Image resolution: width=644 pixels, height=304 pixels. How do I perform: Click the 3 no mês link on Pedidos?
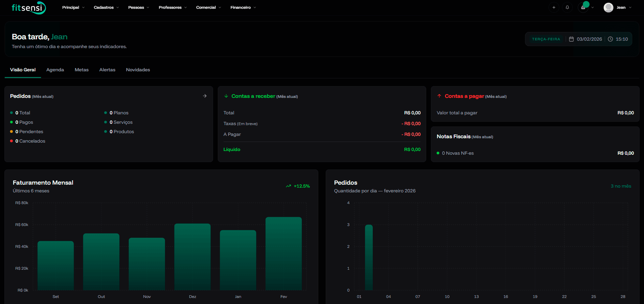pos(620,186)
